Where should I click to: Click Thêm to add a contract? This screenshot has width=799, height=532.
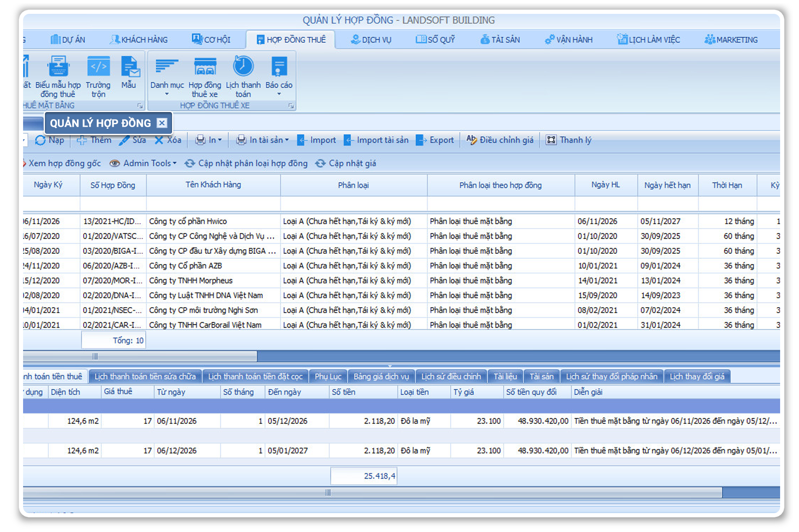coord(94,140)
